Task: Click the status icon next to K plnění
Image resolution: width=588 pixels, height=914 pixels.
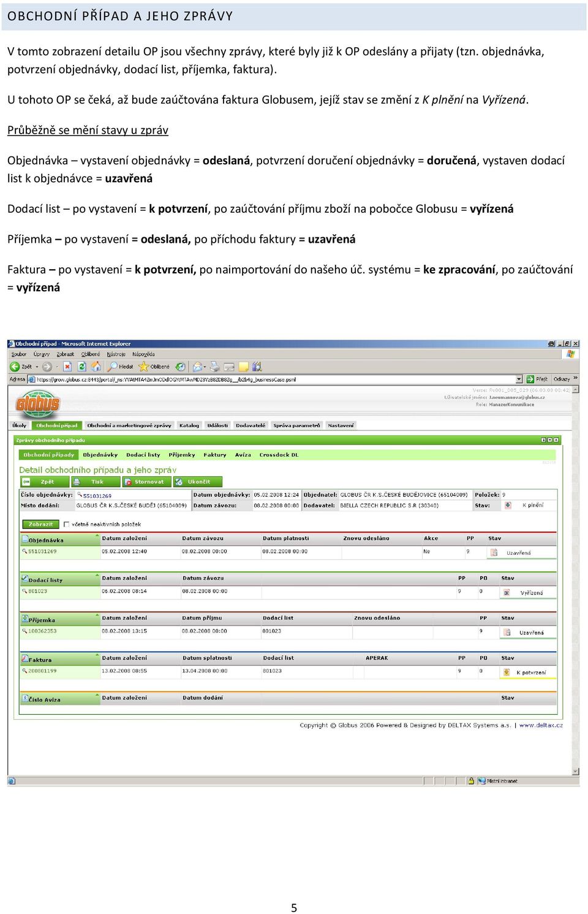Action: (x=508, y=506)
